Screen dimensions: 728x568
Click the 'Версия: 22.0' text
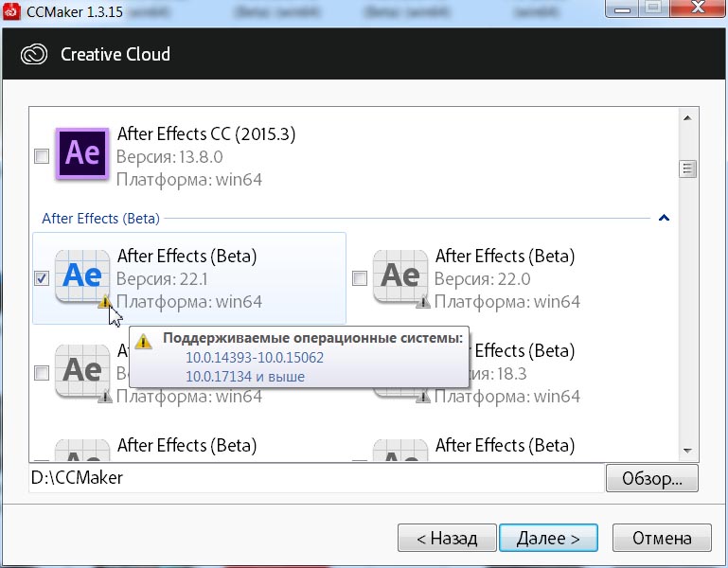483,279
